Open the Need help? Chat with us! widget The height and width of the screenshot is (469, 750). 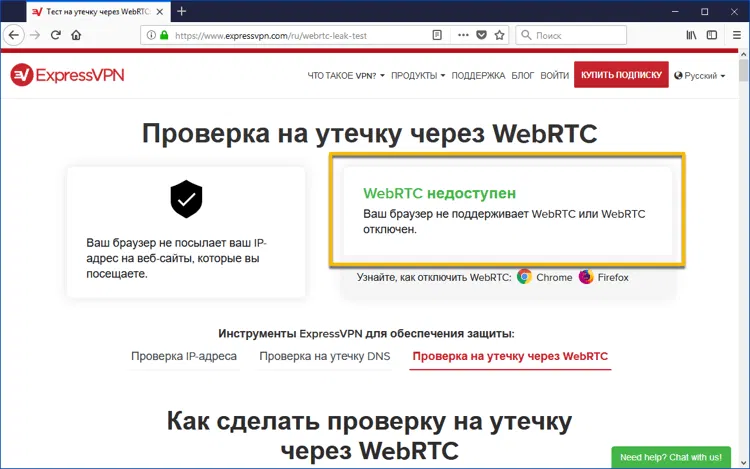671,458
